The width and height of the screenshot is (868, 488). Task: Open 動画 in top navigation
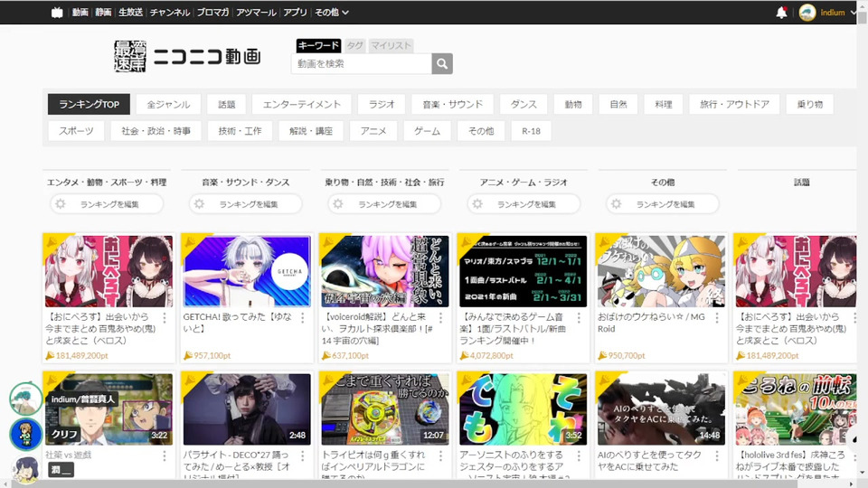80,12
